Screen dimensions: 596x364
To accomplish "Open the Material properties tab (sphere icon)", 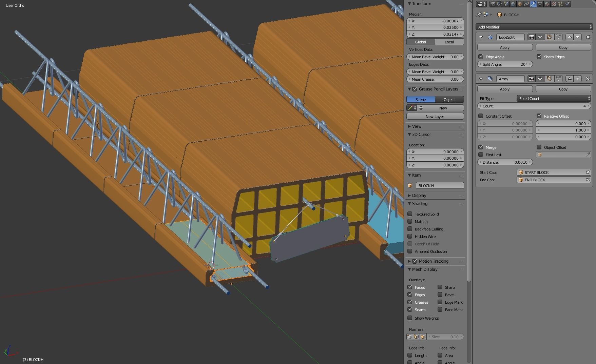I will [547, 4].
